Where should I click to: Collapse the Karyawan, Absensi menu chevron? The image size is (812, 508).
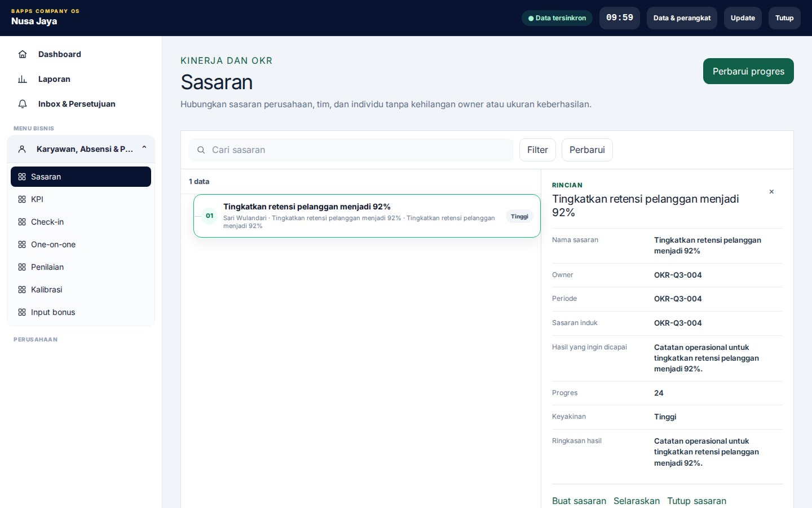[144, 148]
